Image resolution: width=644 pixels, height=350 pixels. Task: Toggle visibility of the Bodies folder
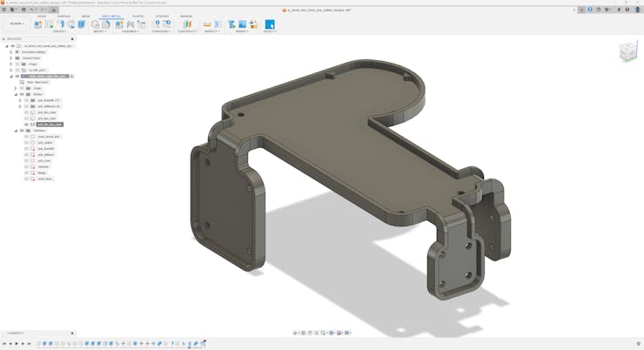[x=22, y=94]
